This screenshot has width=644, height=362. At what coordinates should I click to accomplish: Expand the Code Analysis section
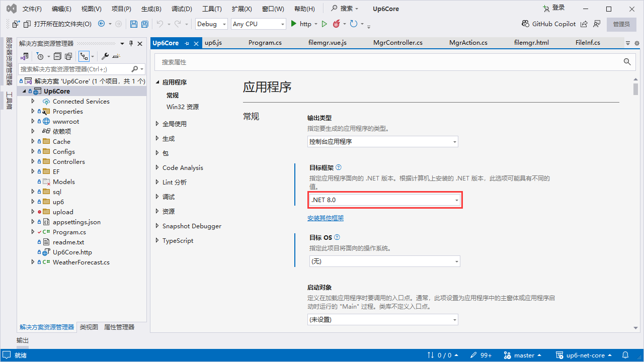click(157, 167)
